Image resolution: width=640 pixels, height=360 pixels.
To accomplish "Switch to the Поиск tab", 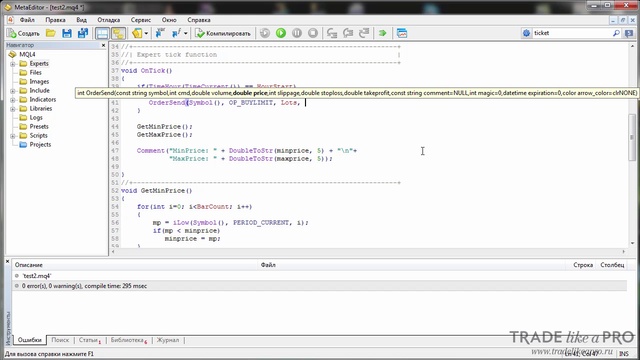I will [60, 340].
